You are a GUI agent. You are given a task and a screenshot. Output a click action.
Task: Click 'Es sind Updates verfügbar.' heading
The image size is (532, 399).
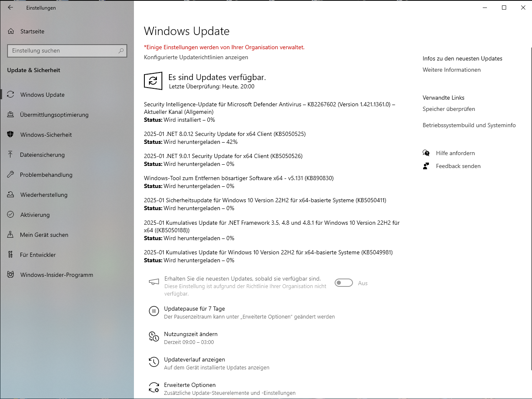coord(217,77)
